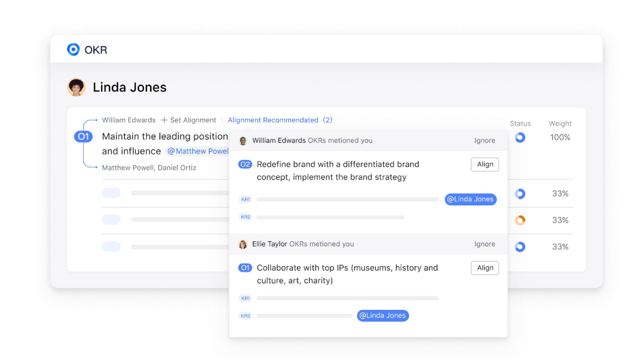Click plus Set Alignment
Image resolution: width=644 pixels, height=362 pixels.
click(x=189, y=120)
